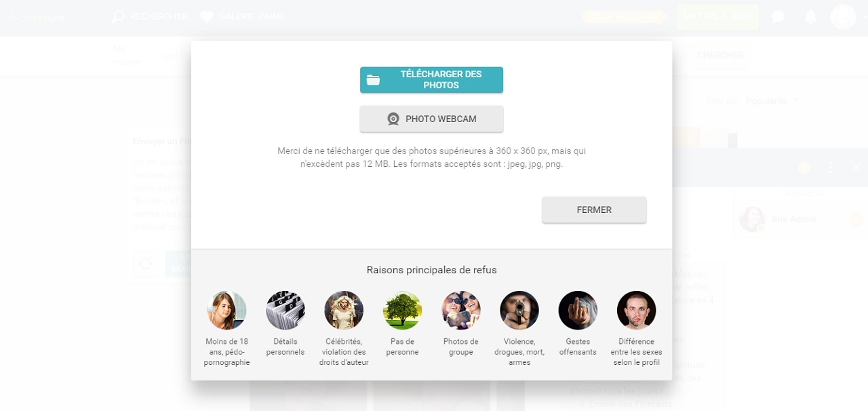This screenshot has width=868, height=411.
Task: Open the Site Admin conversation
Action: [x=793, y=219]
